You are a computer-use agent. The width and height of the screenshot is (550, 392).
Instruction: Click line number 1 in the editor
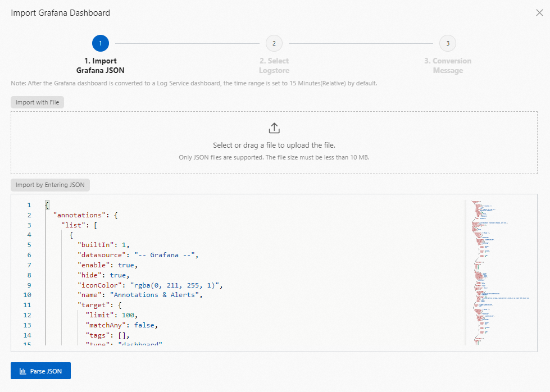tap(29, 205)
